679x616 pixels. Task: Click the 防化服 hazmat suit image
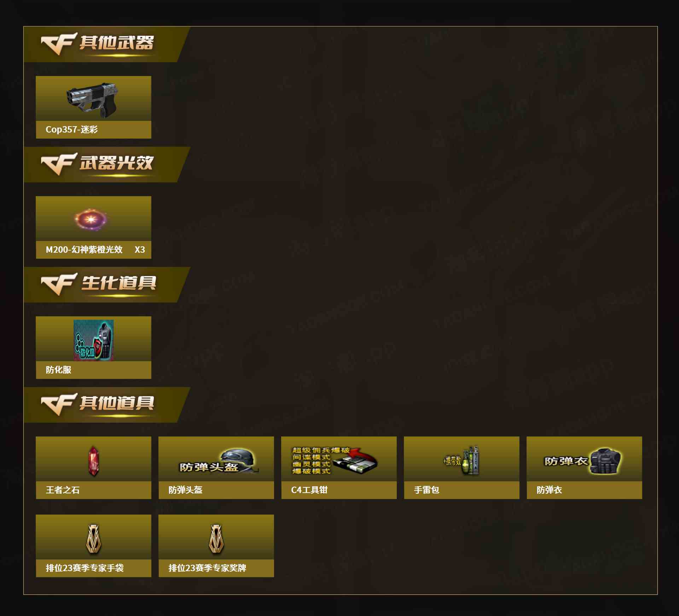coord(94,340)
